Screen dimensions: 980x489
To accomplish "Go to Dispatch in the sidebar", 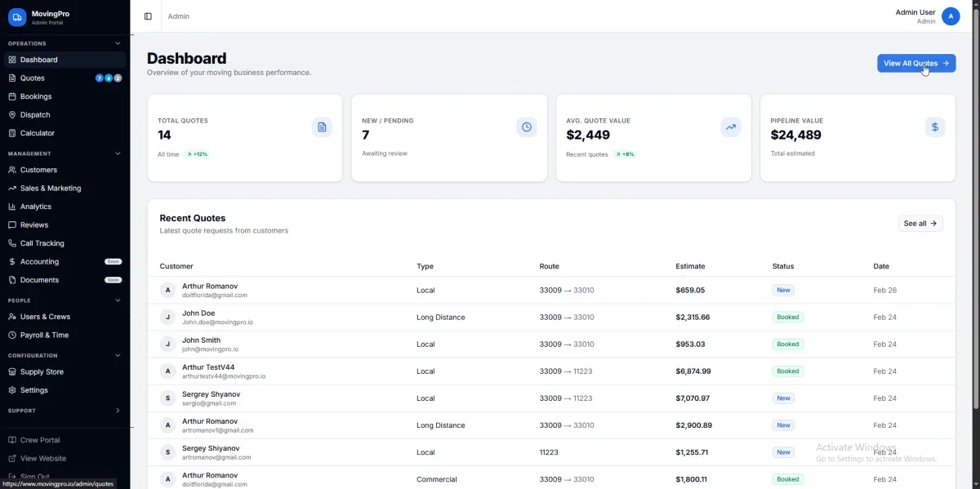I will coord(35,115).
